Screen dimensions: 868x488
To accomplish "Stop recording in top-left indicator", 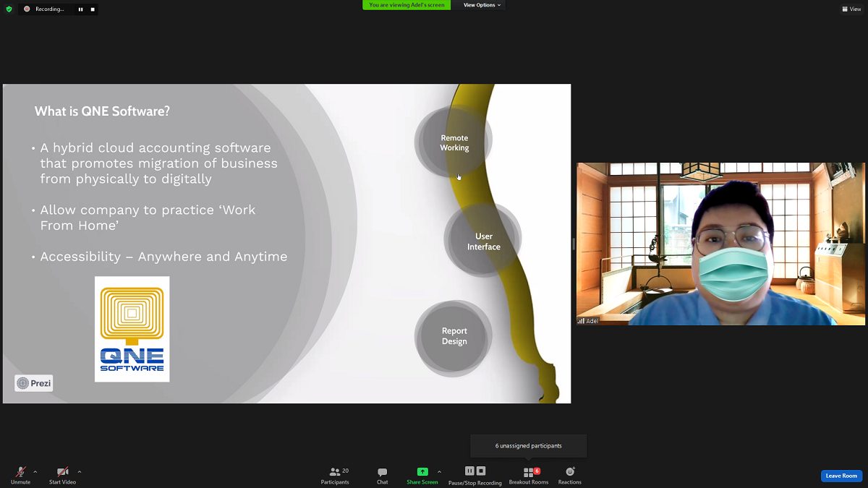I will (x=92, y=9).
